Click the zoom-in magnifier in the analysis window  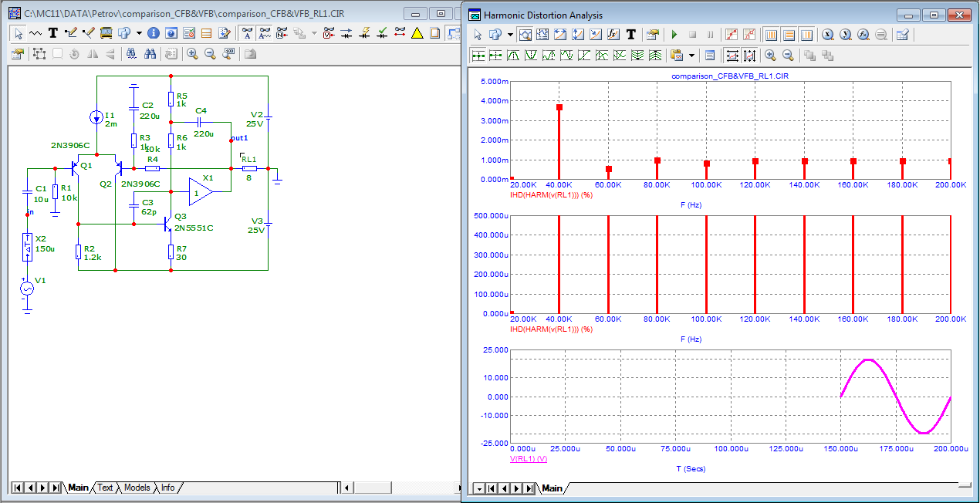click(769, 55)
